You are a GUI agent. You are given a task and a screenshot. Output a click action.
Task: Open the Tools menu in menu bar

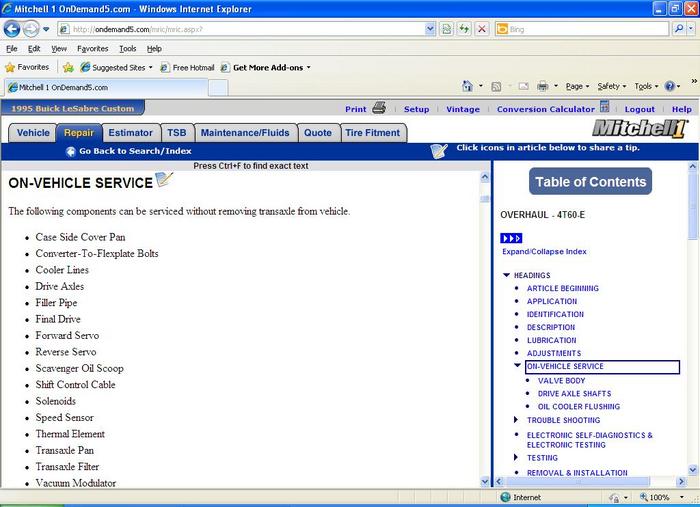tap(128, 49)
